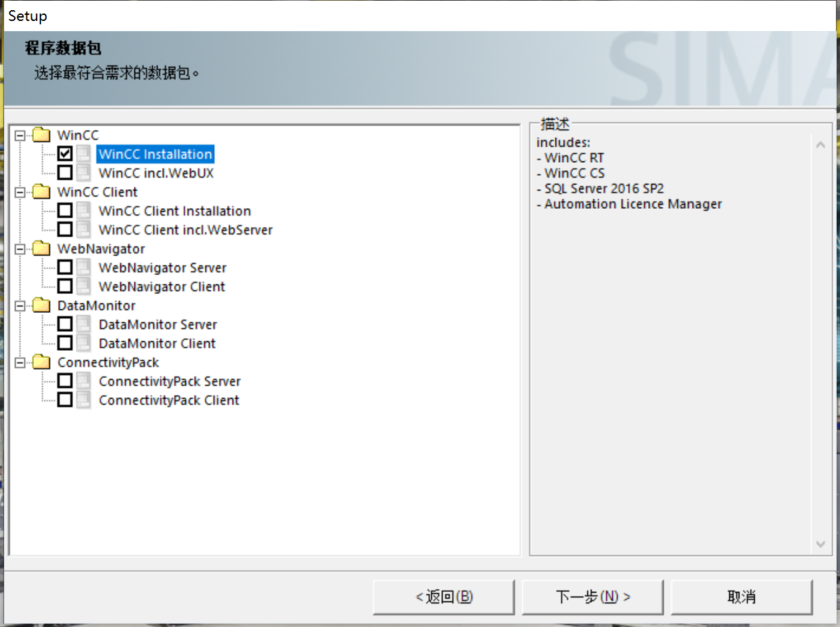Image resolution: width=840 pixels, height=627 pixels.
Task: Click the package icon beside WinCC Client Installation
Action: coord(84,211)
